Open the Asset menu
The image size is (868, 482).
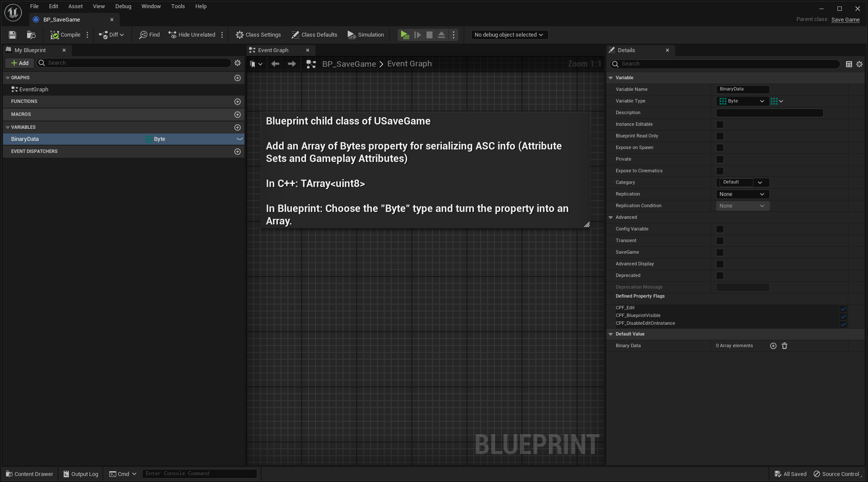coord(75,6)
